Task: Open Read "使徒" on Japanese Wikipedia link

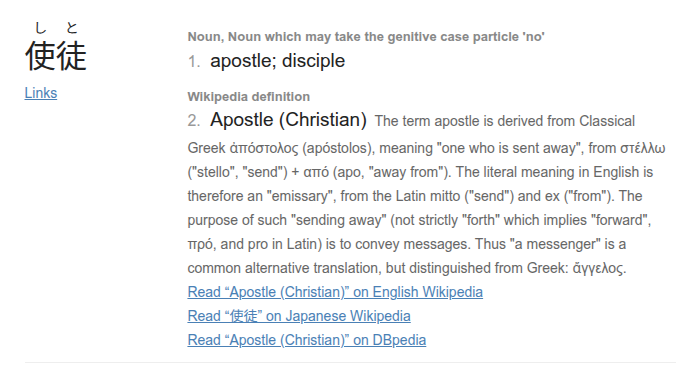Action: pyautogui.click(x=299, y=316)
